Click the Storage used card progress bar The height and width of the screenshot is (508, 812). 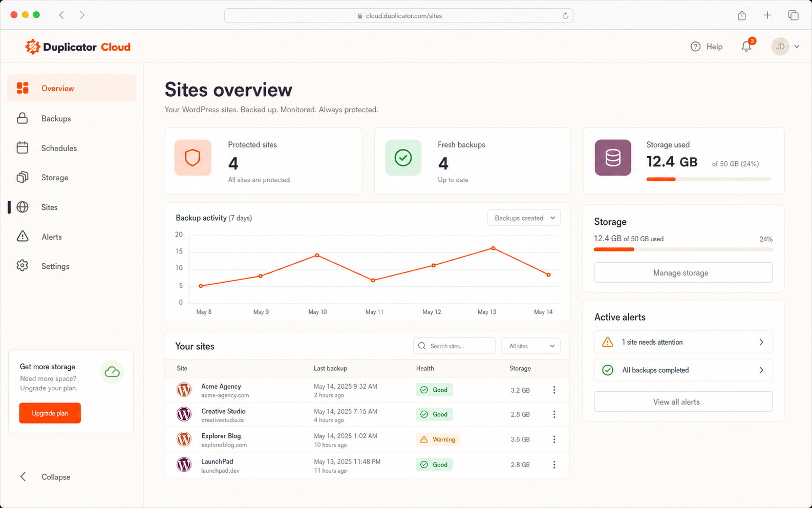tap(709, 179)
